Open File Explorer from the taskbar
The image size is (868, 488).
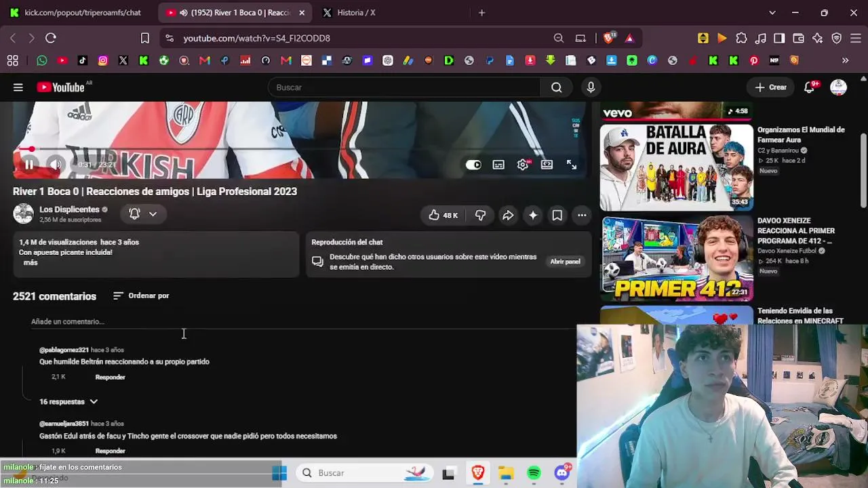[506, 473]
